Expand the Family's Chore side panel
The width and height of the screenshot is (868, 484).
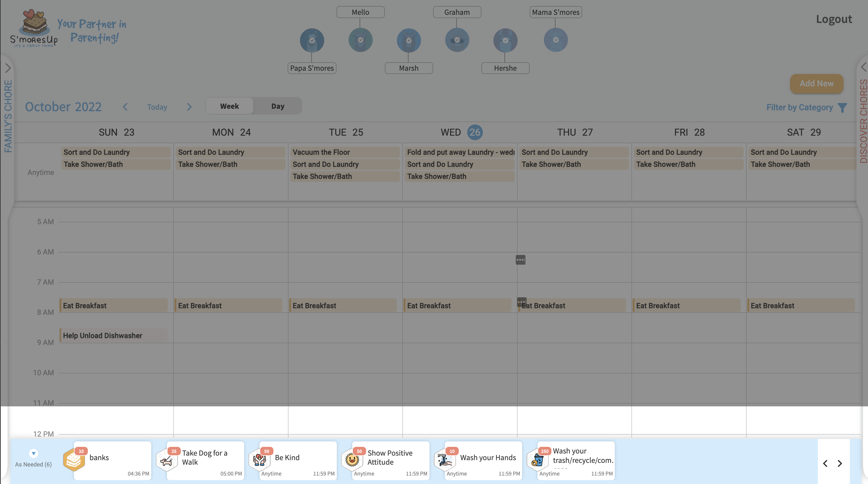pyautogui.click(x=8, y=68)
